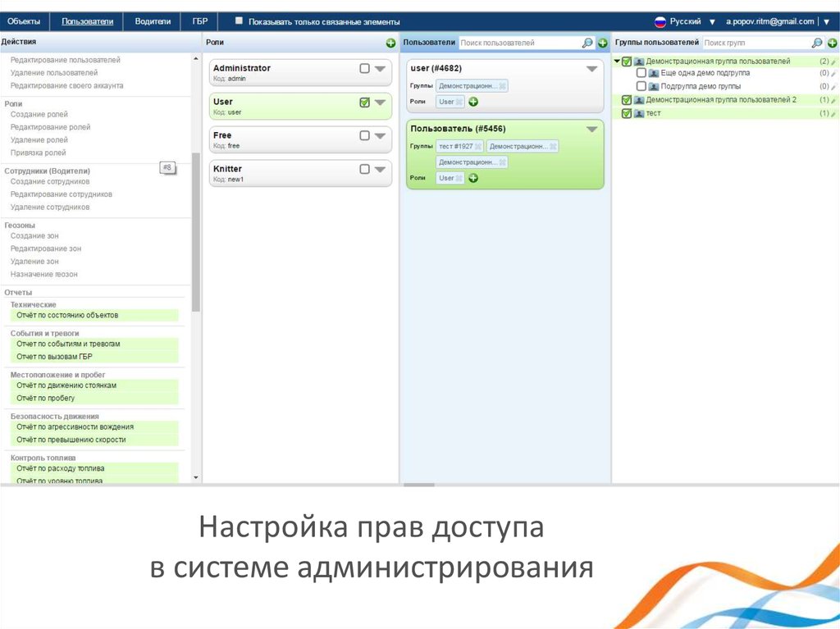This screenshot has height=629, width=840.
Task: Switch to the Объекты tab
Action: 25,21
